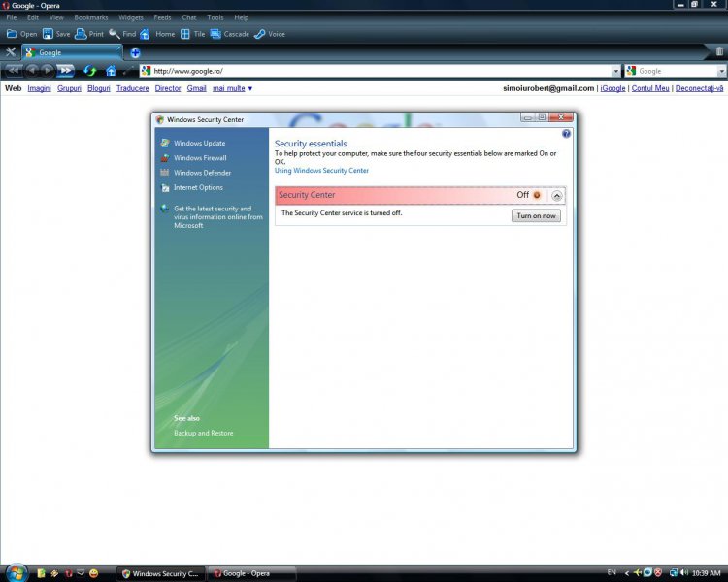Reload the page with the refresh icon

(89, 71)
